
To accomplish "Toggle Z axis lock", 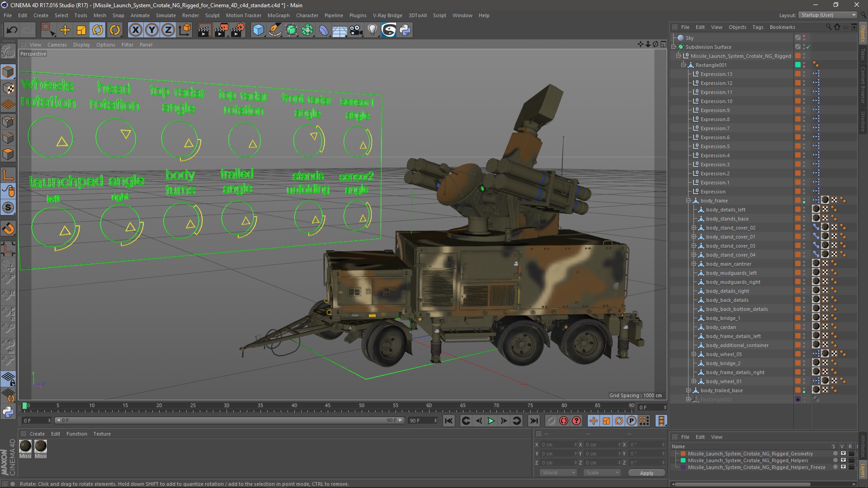I will 168,30.
